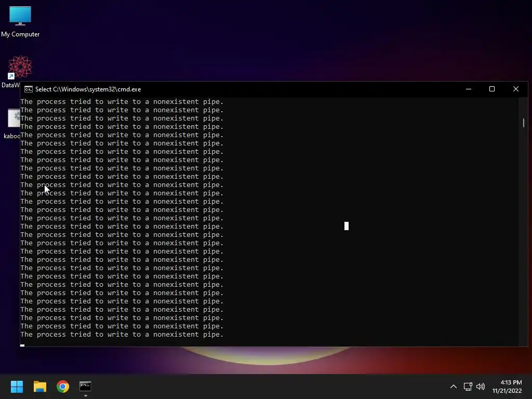Open the clock showing 4:13 PM
Image resolution: width=532 pixels, height=399 pixels.
tap(511, 382)
